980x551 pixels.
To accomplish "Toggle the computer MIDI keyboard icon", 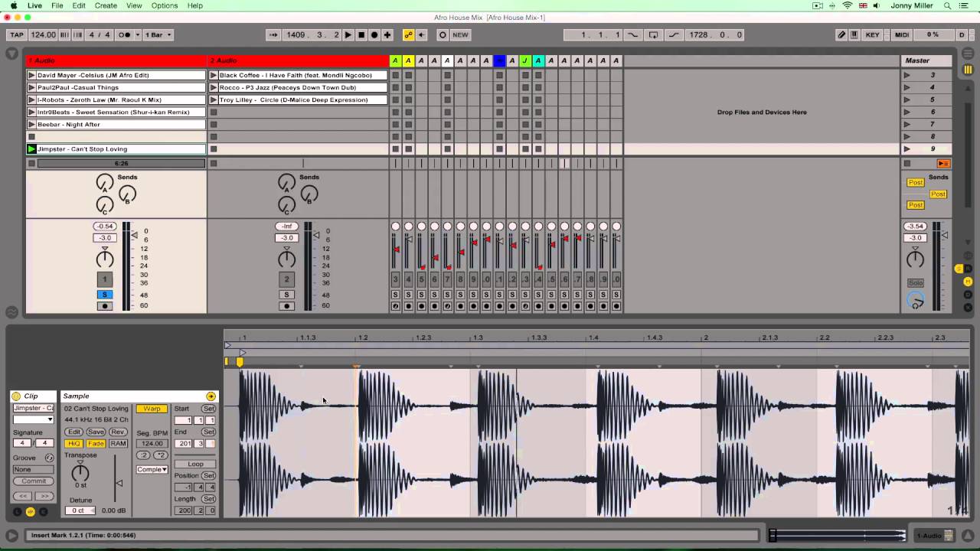I will tap(854, 34).
